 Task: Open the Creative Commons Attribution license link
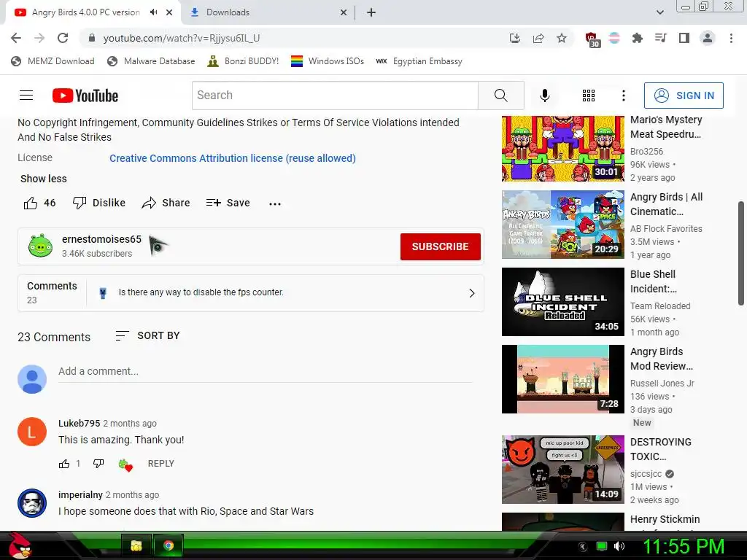233,158
